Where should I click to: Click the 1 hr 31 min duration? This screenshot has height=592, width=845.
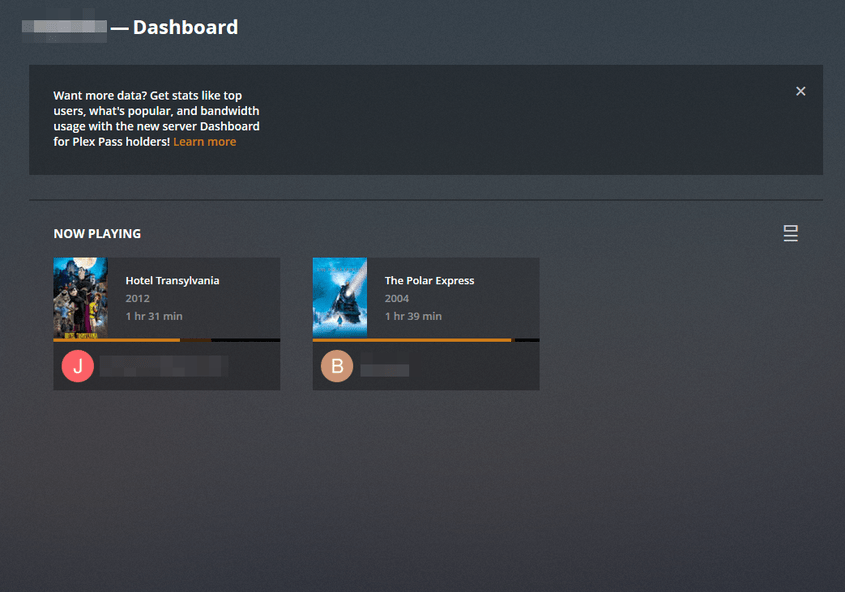tap(154, 316)
